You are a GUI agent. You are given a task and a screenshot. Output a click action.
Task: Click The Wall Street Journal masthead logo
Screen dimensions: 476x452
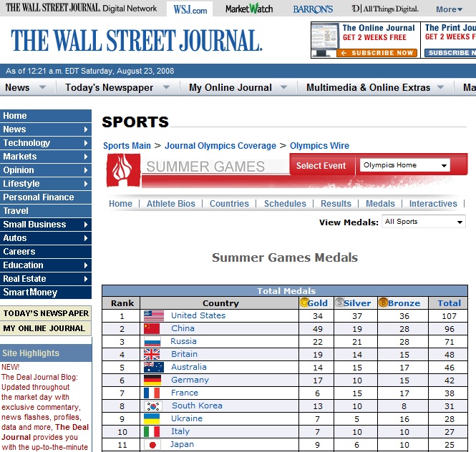pos(137,40)
